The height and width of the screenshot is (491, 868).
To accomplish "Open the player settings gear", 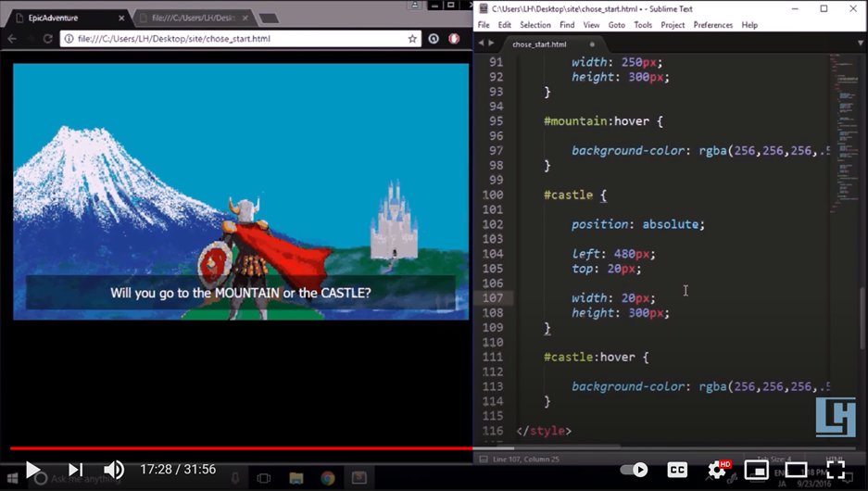I will click(717, 470).
